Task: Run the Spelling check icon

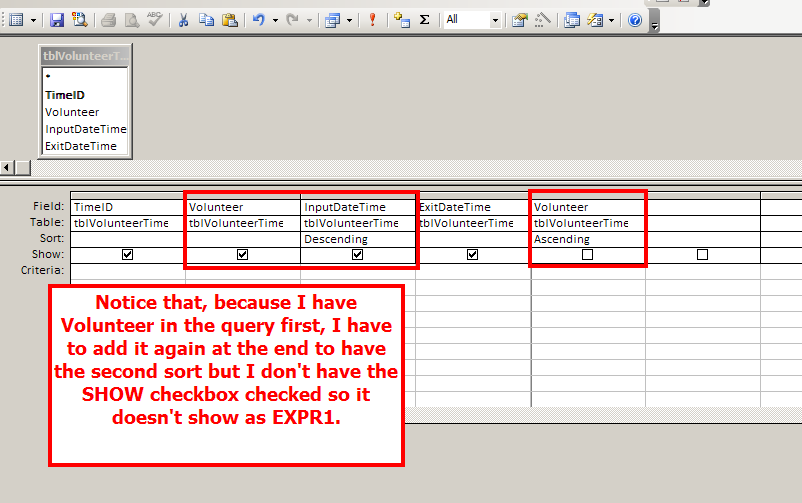Action: [155, 20]
